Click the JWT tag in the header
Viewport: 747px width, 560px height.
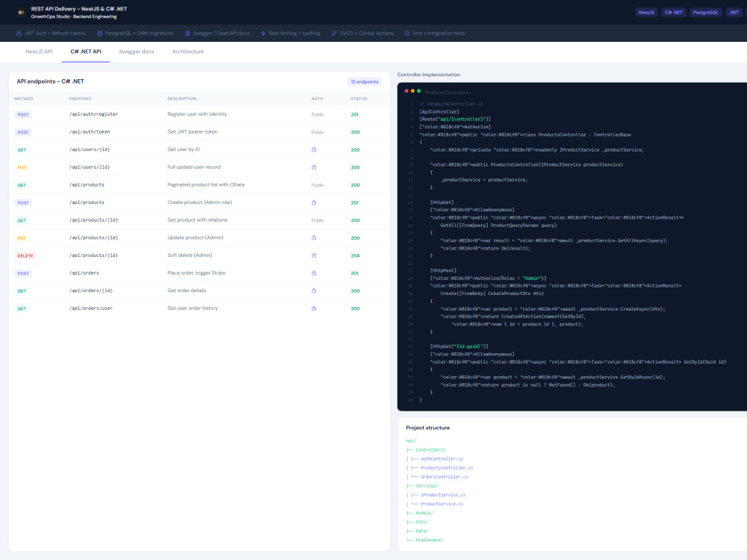click(x=734, y=13)
